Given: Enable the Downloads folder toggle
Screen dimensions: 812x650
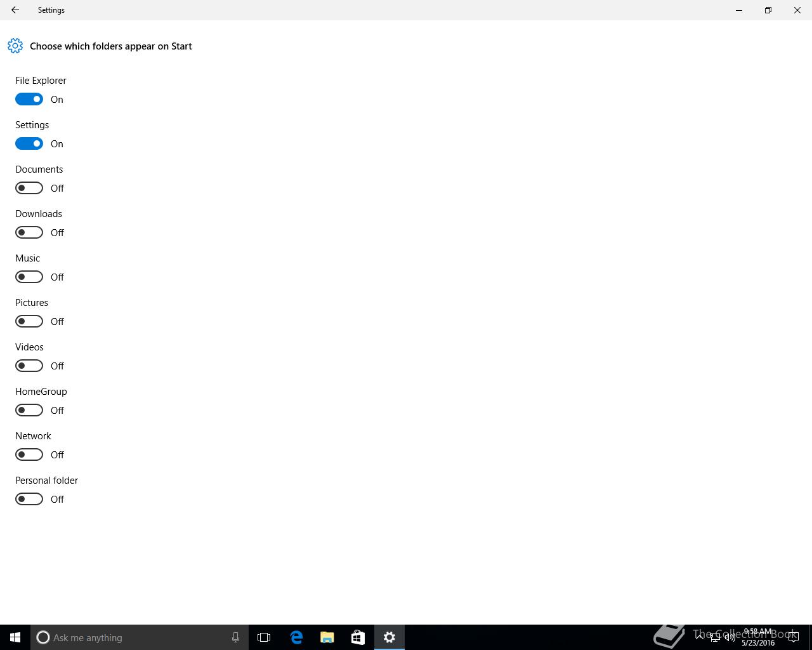Looking at the screenshot, I should click(x=29, y=232).
